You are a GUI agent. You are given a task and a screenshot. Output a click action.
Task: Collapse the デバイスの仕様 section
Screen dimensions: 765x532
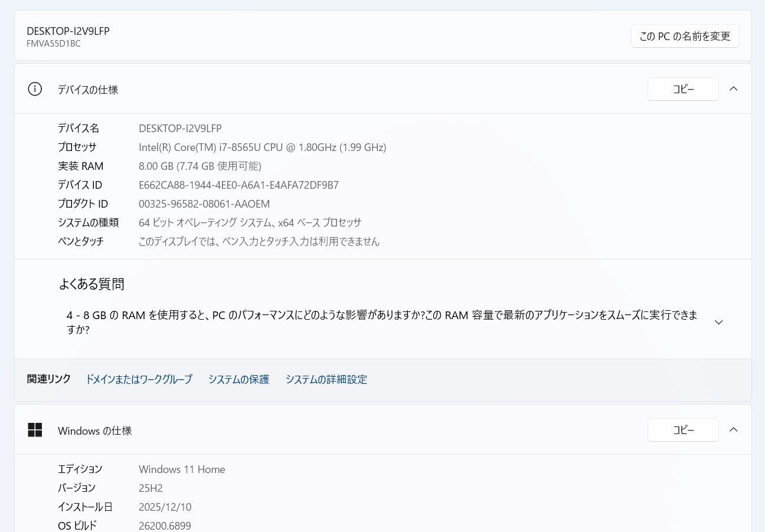click(733, 88)
